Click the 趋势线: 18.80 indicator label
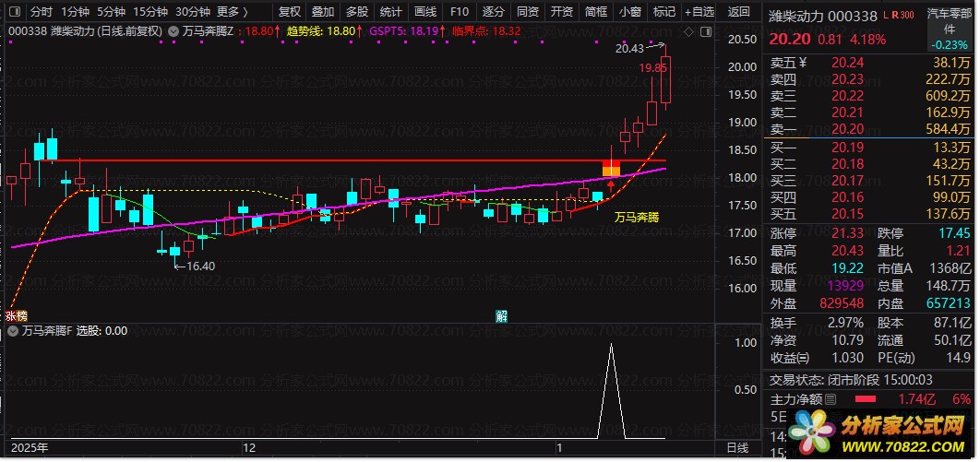The image size is (980, 462). 325,30
